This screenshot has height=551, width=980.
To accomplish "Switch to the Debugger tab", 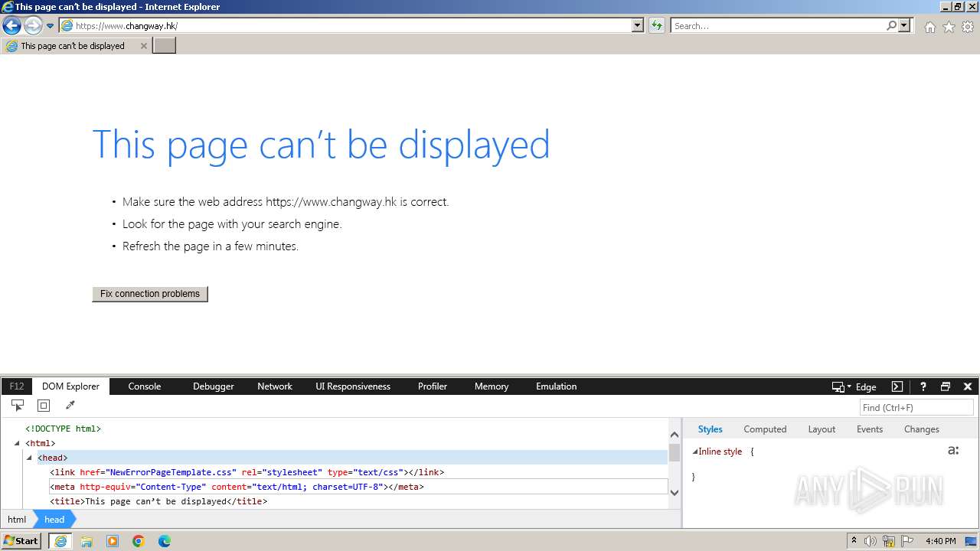I will pyautogui.click(x=214, y=386).
